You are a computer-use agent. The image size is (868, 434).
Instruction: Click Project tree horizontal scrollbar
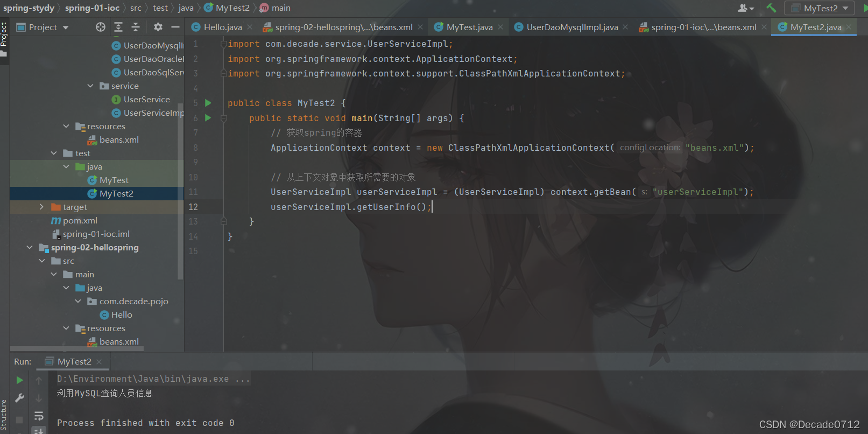[x=77, y=349]
